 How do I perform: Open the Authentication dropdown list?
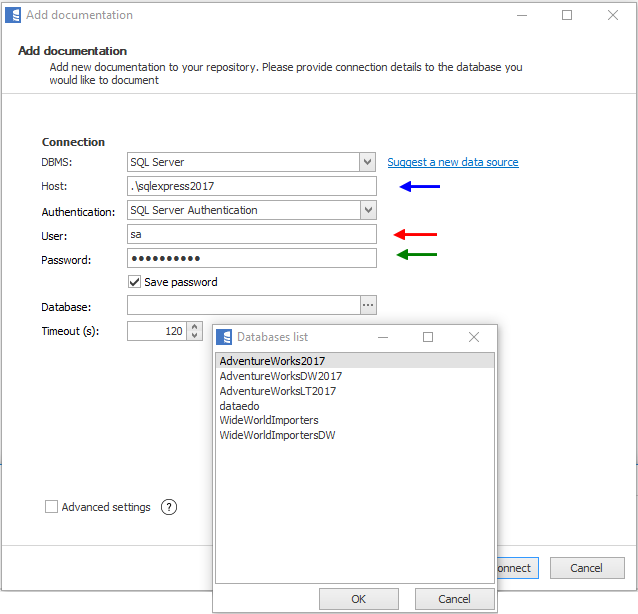(368, 210)
